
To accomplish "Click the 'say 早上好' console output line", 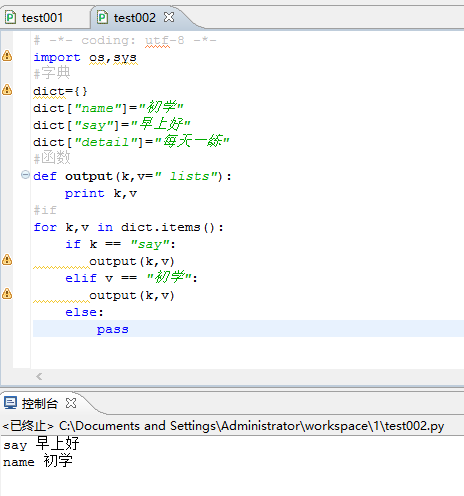I will [x=41, y=444].
